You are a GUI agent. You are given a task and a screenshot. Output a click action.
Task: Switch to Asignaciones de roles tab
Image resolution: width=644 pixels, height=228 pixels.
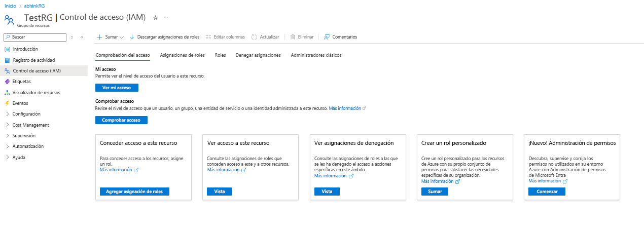point(183,55)
